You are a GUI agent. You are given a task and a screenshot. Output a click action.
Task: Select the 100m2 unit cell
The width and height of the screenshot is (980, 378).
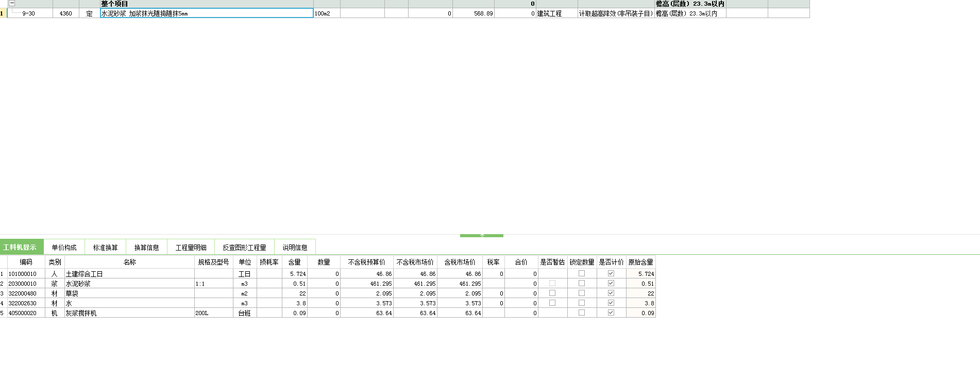click(327, 13)
